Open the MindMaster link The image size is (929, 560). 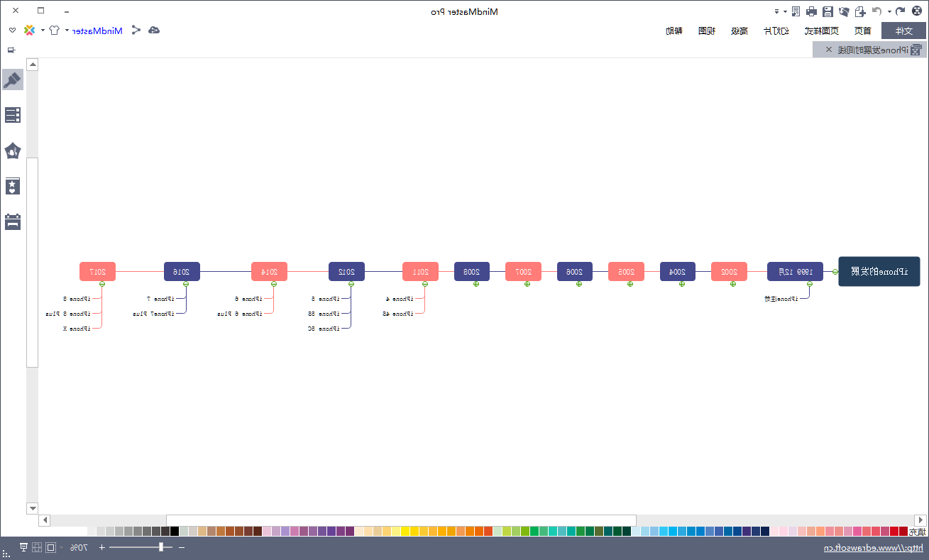click(x=99, y=30)
